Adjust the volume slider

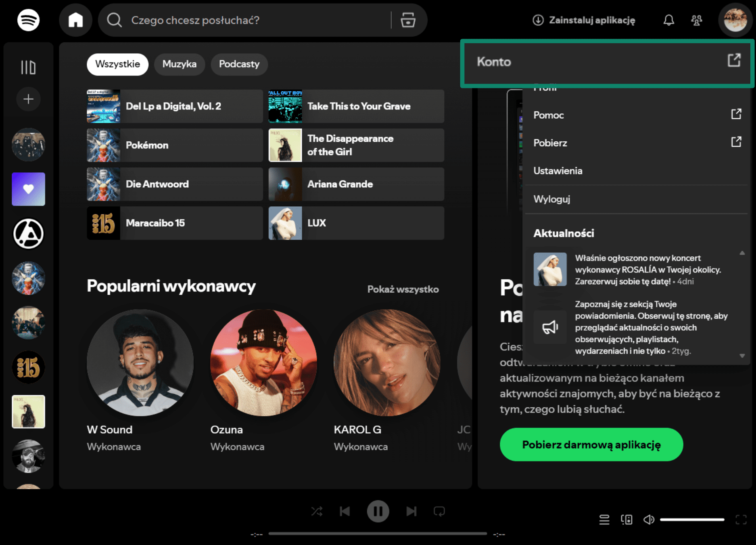(692, 520)
